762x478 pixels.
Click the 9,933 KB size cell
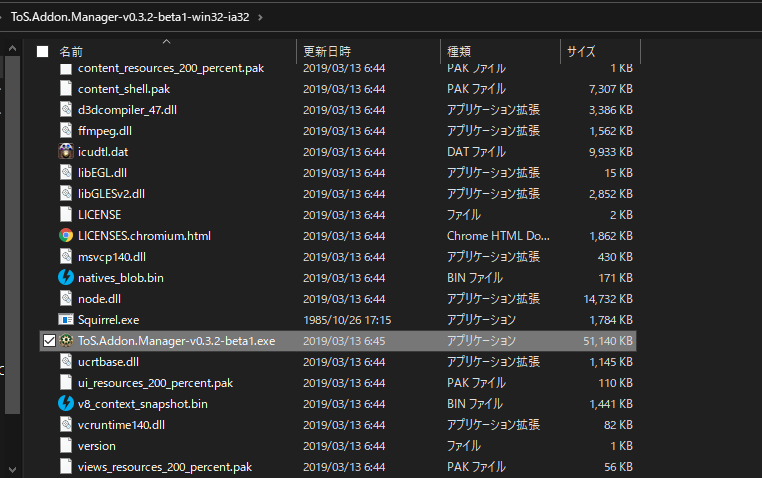click(x=611, y=152)
